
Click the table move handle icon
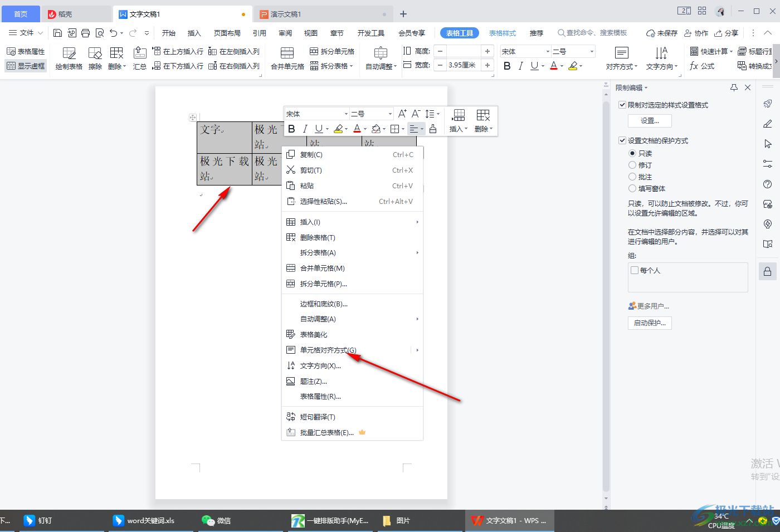click(x=193, y=118)
